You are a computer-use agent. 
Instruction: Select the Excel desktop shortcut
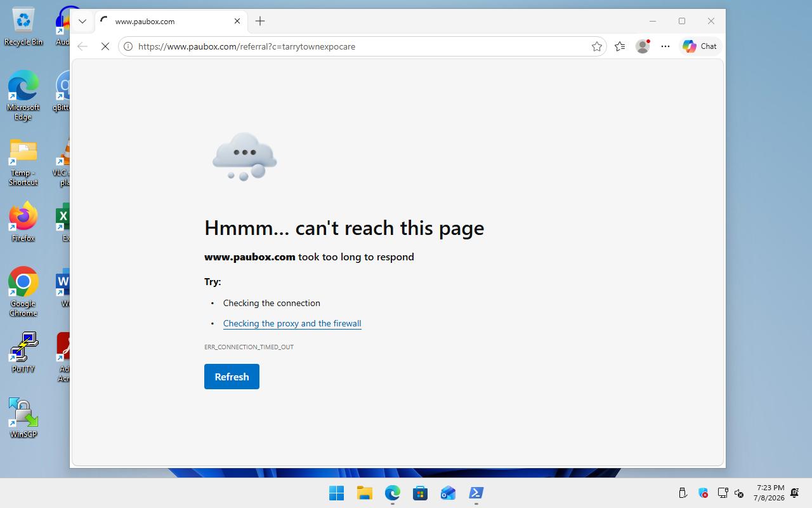[x=63, y=222]
